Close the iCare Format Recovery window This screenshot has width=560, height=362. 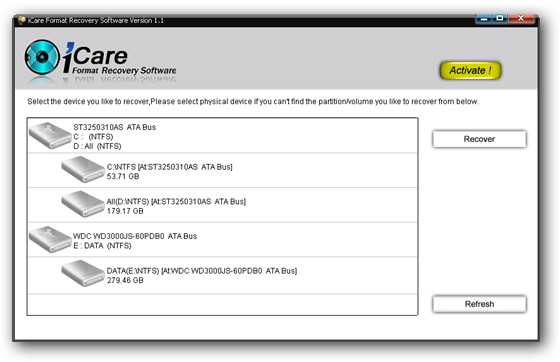point(521,18)
